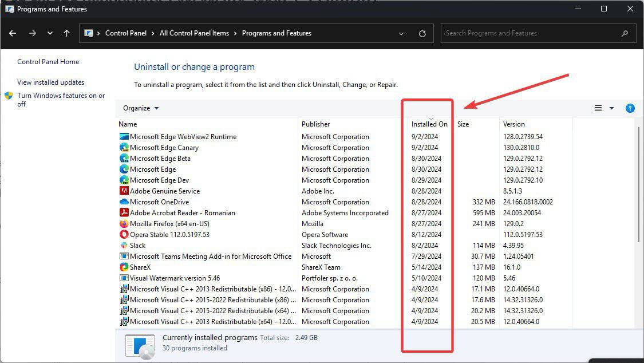Select the Microsoft Edge Dev icon
This screenshot has width=644, height=363.
[124, 180]
